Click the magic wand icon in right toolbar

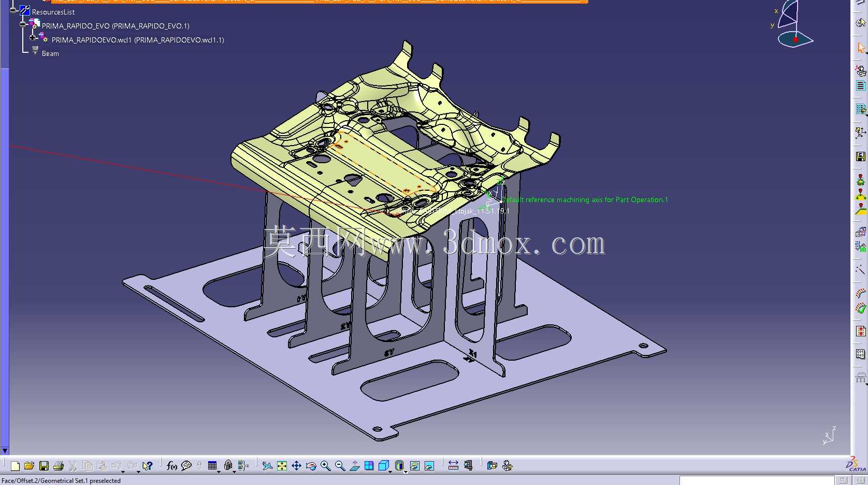point(861,269)
